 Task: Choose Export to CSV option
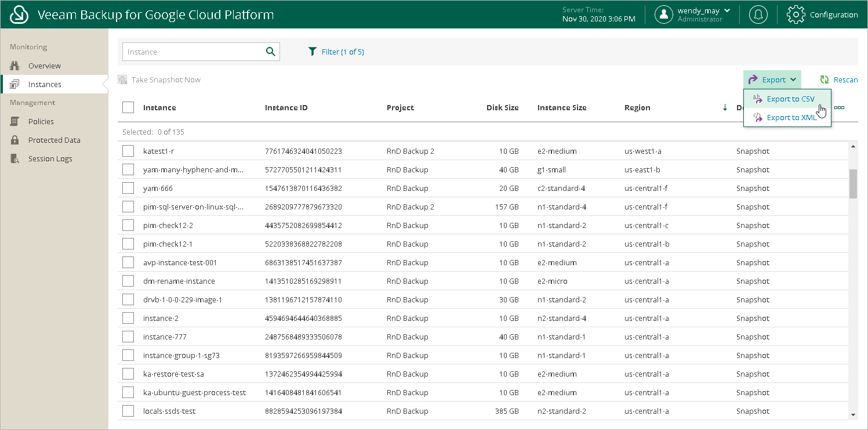790,99
